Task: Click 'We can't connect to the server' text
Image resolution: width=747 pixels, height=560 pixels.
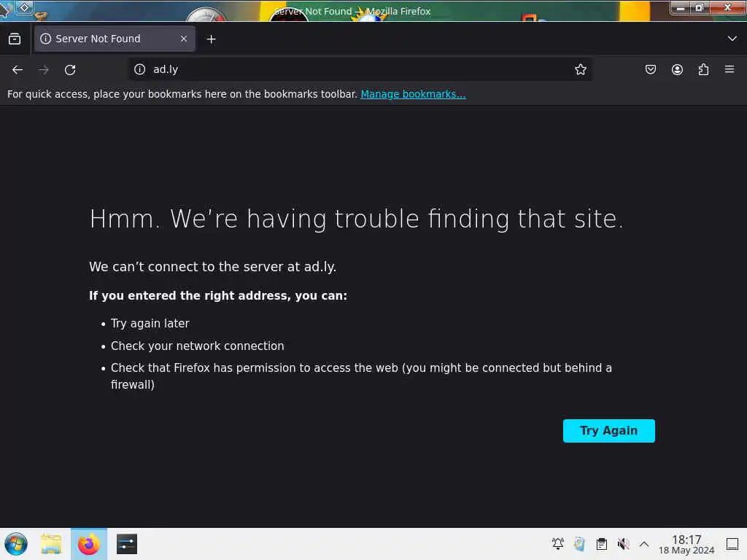Action: click(212, 267)
